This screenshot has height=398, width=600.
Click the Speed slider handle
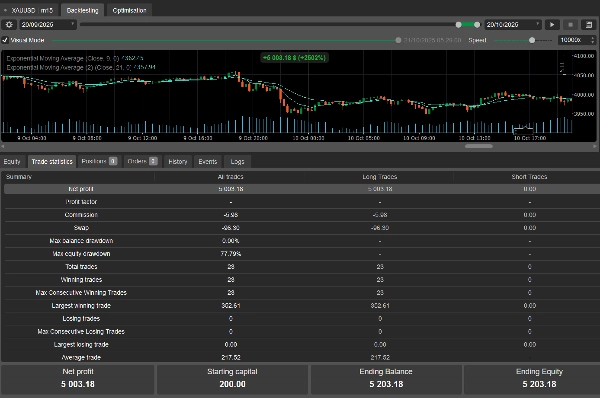point(532,40)
